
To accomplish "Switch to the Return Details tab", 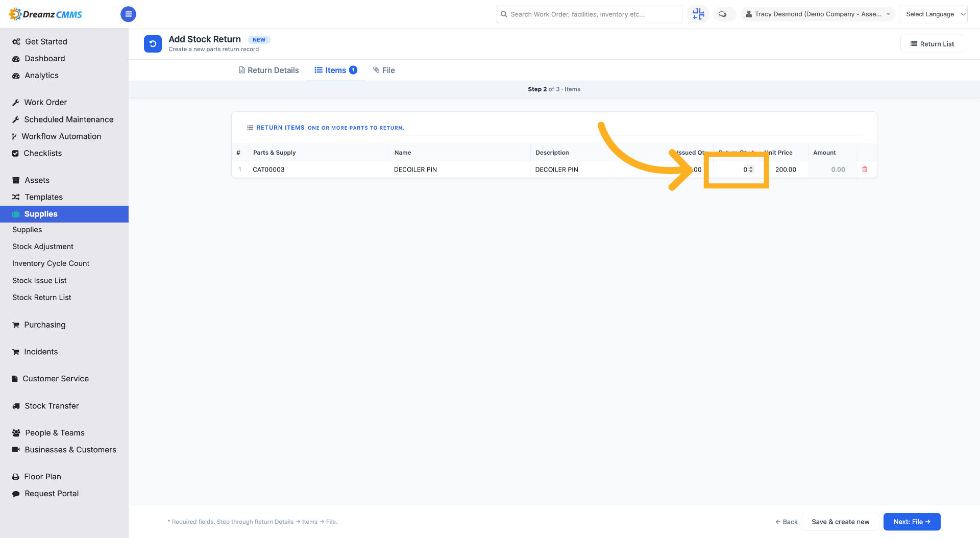I will (x=269, y=70).
